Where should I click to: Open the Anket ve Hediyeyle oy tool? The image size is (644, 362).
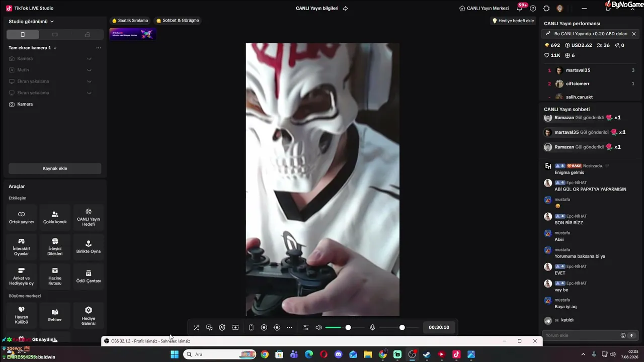pyautogui.click(x=21, y=277)
